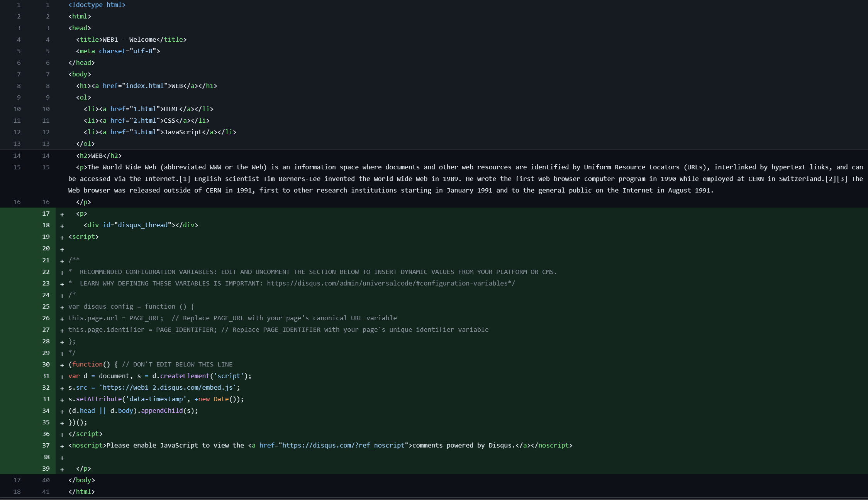Click the plus marker on empty line 20
The height and width of the screenshot is (500, 868).
click(62, 249)
